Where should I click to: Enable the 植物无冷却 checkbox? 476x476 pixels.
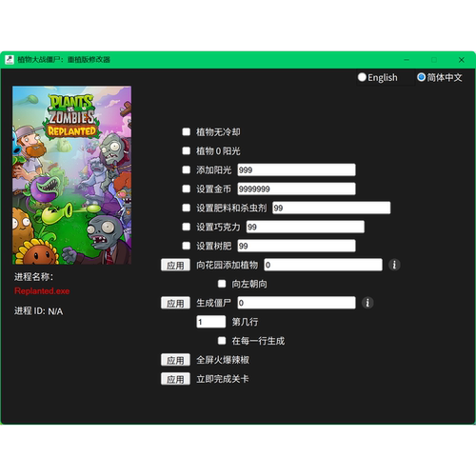coord(187,131)
